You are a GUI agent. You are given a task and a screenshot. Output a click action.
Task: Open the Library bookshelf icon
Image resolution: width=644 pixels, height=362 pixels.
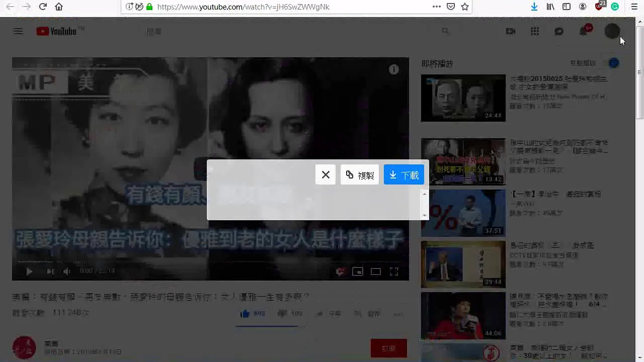[x=550, y=7]
